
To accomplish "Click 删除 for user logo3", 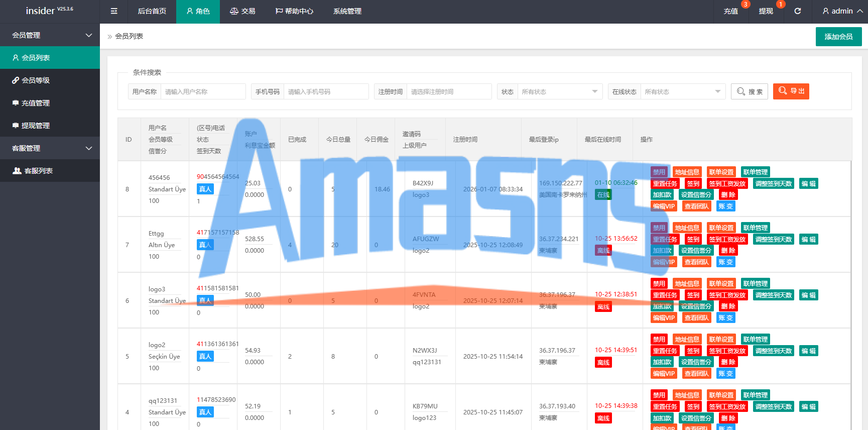I will point(728,306).
